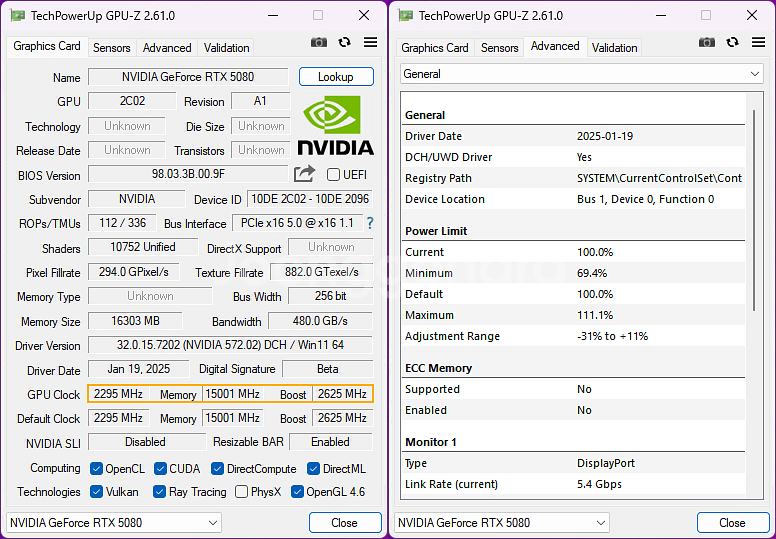Select the Link Rate (current) row
Screen dimensions: 776x539
click(574, 484)
